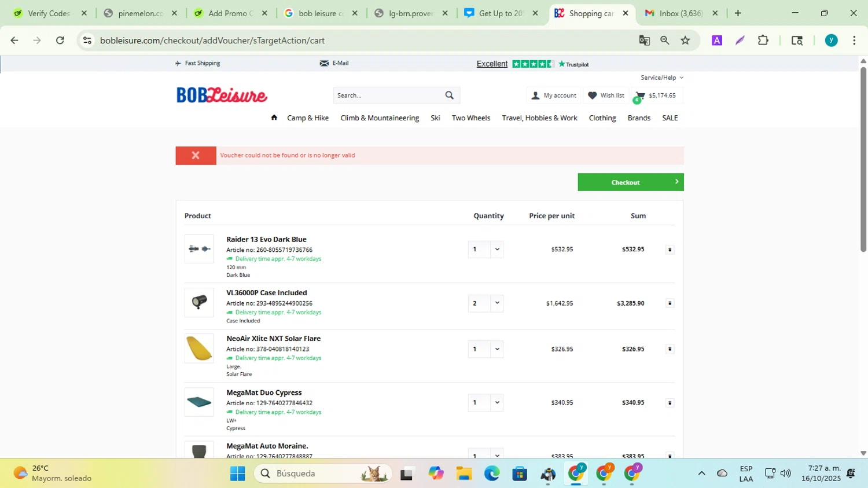Open the Clothing menu
Image resolution: width=868 pixels, height=488 pixels.
point(602,118)
